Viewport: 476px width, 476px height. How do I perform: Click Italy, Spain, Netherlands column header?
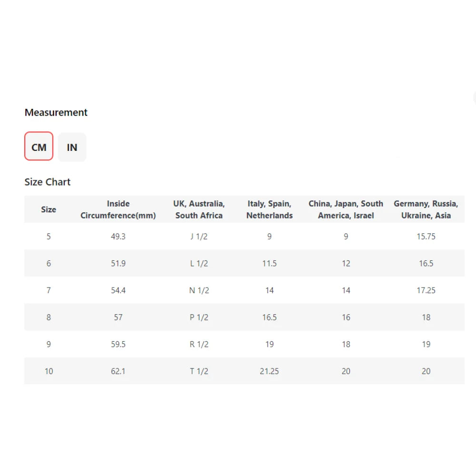269,209
